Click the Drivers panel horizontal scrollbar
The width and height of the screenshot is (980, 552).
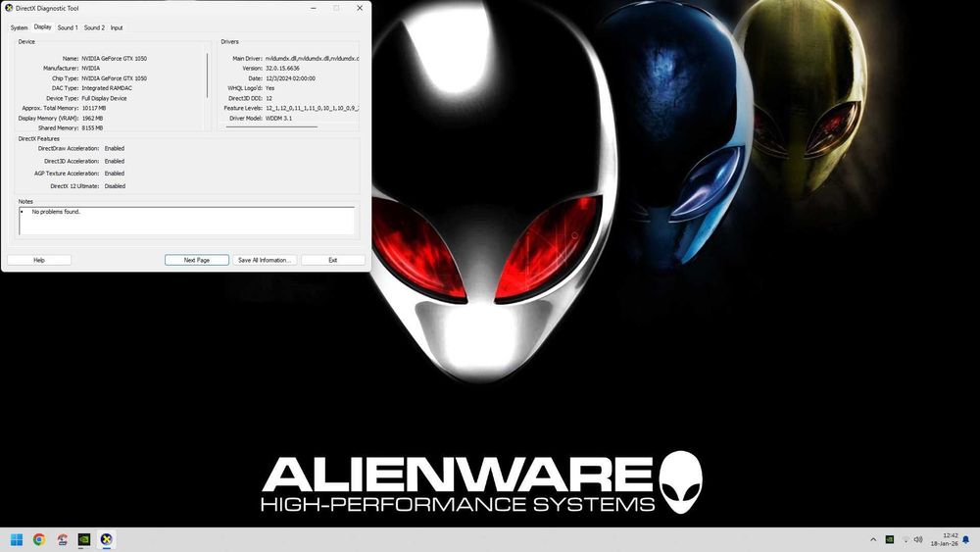[271, 126]
